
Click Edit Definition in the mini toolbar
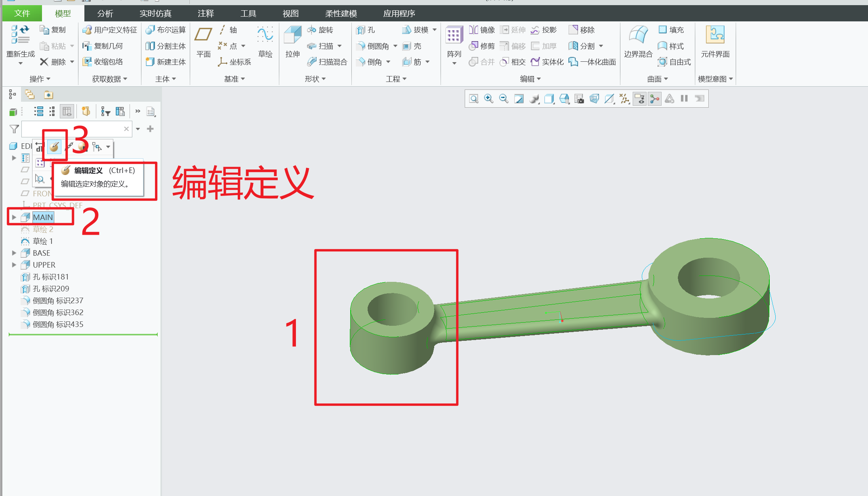(54, 147)
